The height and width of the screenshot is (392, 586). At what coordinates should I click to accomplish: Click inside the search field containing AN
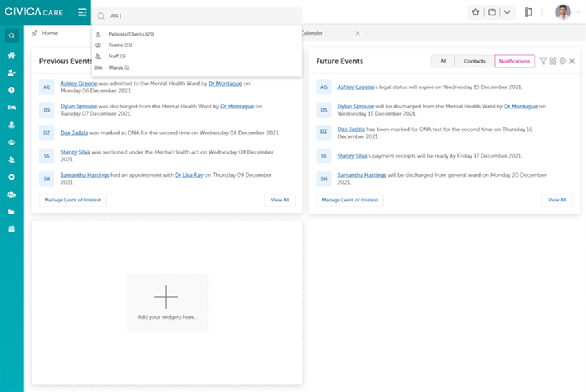[x=197, y=15]
